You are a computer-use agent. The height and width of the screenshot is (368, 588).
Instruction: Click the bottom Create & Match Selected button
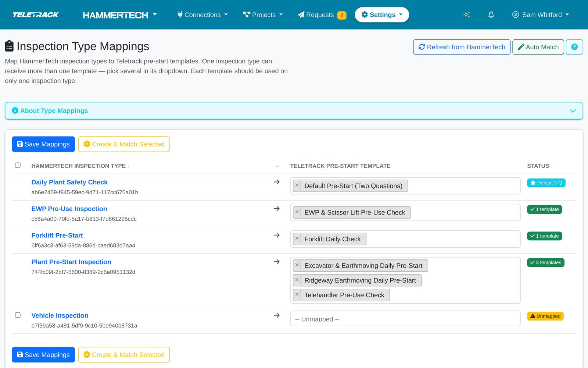coord(124,355)
